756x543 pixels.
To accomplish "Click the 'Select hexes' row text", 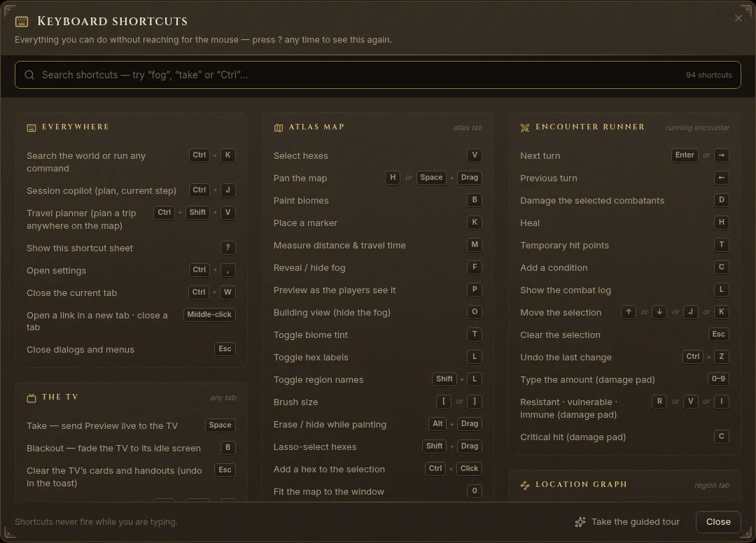I will 300,155.
